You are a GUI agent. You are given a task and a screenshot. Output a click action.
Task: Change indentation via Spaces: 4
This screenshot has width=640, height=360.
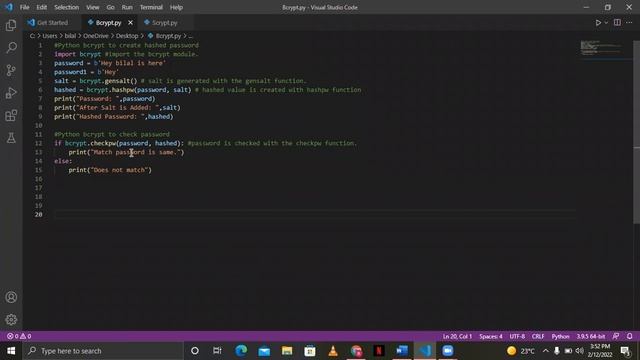coord(491,336)
